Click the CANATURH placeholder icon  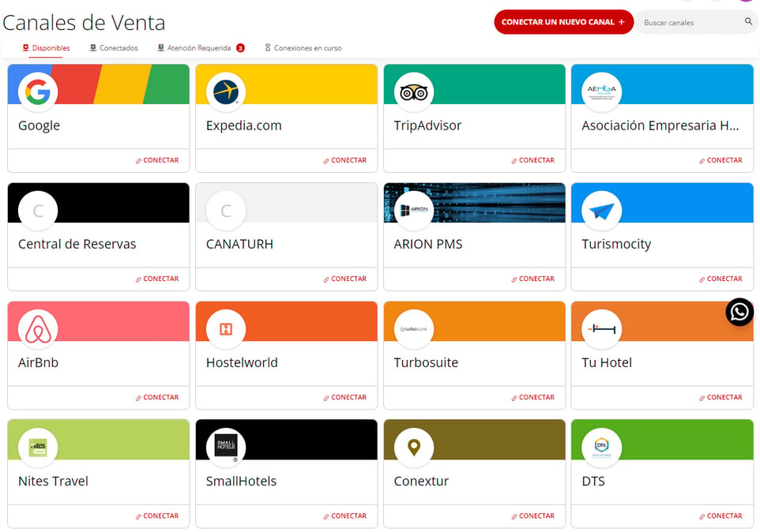coord(226,210)
